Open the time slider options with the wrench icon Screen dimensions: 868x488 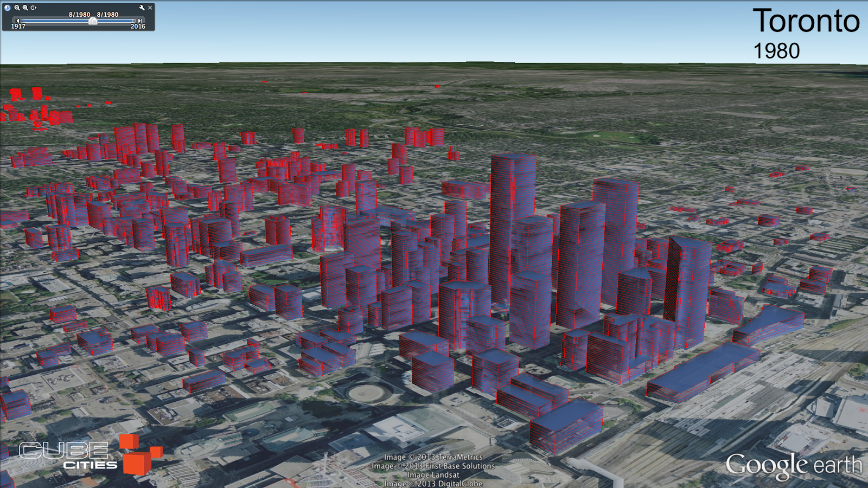pyautogui.click(x=142, y=8)
